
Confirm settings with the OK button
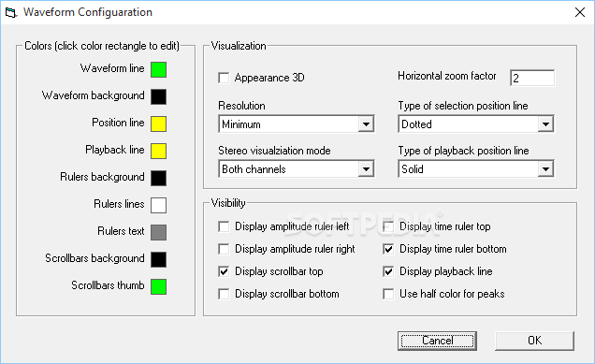pyautogui.click(x=534, y=341)
